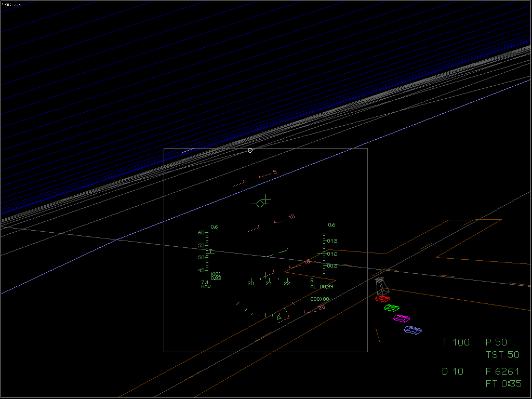Image resolution: width=532 pixels, height=399 pixels.
Task: Click airspeed scale mark '45'
Action: pos(201,271)
